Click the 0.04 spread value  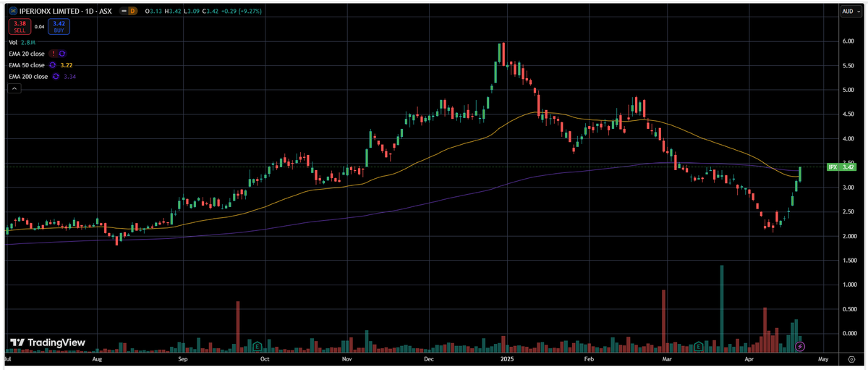tap(39, 27)
